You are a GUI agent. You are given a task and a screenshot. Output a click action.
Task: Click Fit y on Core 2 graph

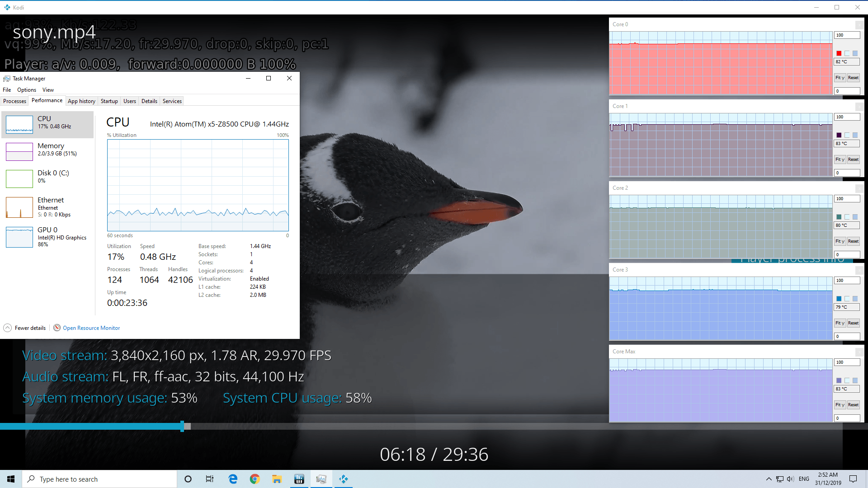tap(840, 241)
